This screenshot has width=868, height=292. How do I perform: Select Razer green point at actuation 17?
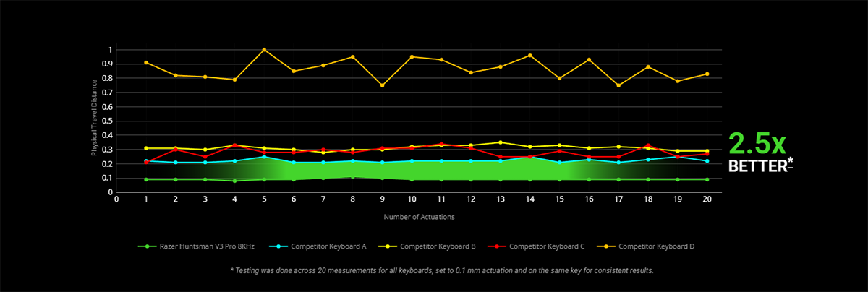pyautogui.click(x=618, y=179)
